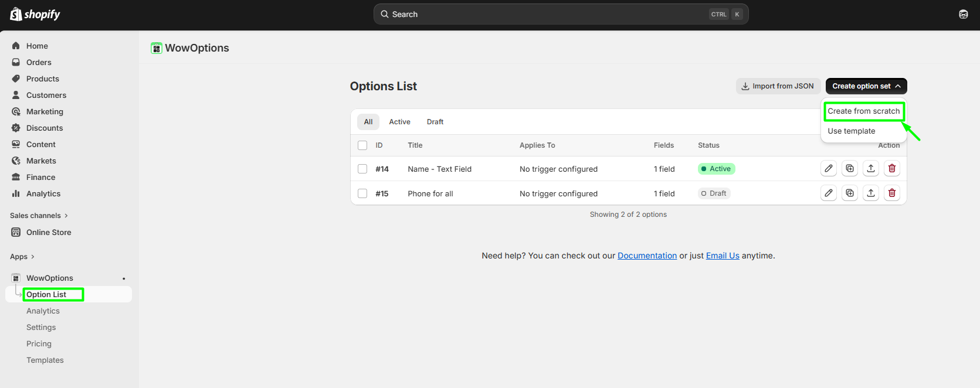980x388 pixels.
Task: Click the duplicate icon for option #14
Action: point(849,169)
